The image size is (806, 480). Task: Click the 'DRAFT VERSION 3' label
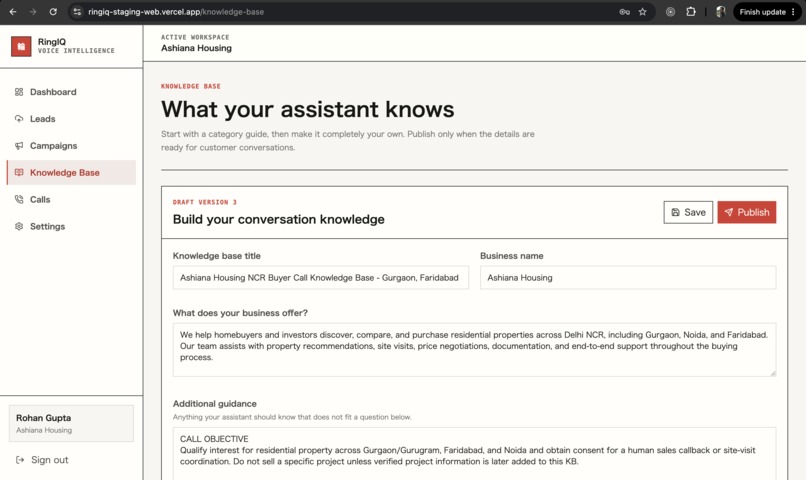[205, 202]
